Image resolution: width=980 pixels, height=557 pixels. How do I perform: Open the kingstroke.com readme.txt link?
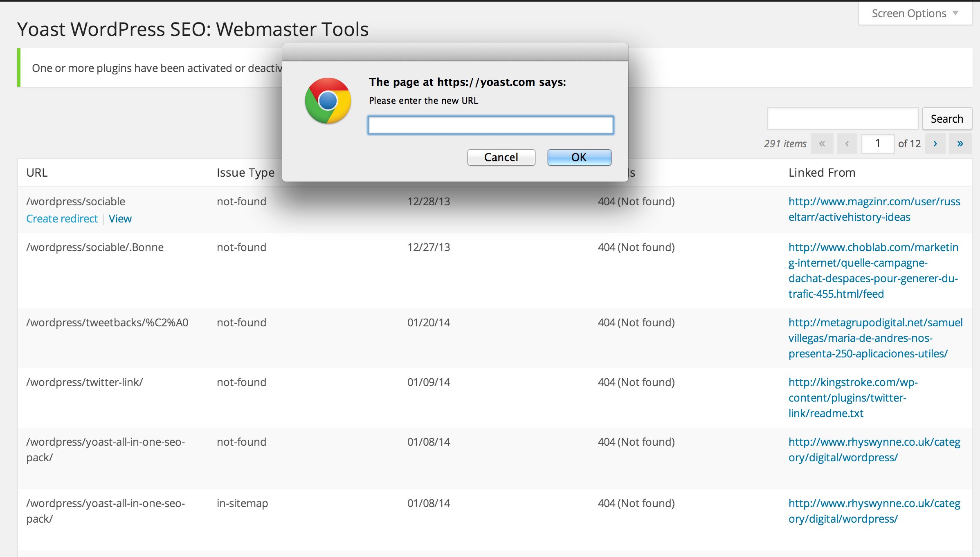coord(852,398)
